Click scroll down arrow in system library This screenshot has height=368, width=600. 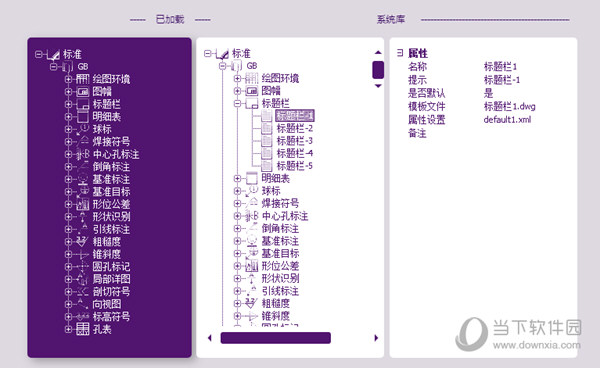(378, 86)
